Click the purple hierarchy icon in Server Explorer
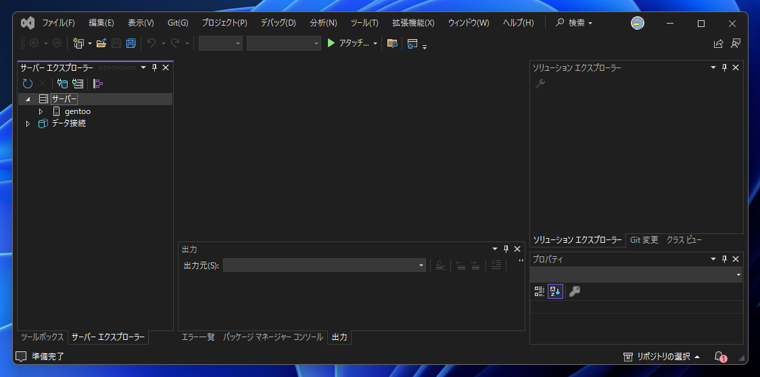760x377 pixels. pos(98,84)
